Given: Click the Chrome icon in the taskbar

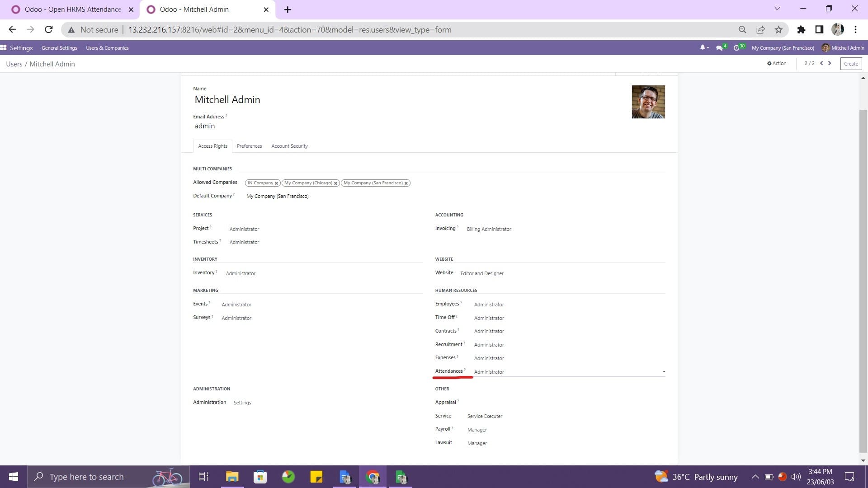Looking at the screenshot, I should coord(373,477).
